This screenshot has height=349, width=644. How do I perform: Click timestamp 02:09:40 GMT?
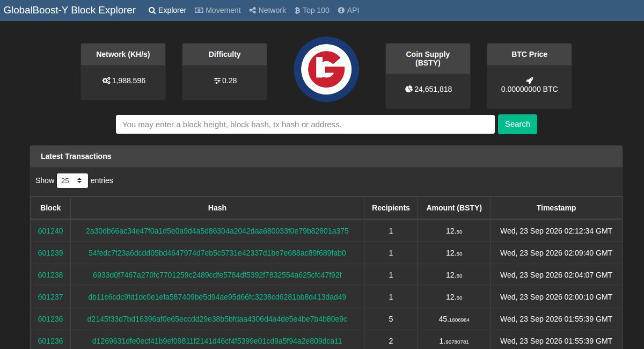click(556, 253)
